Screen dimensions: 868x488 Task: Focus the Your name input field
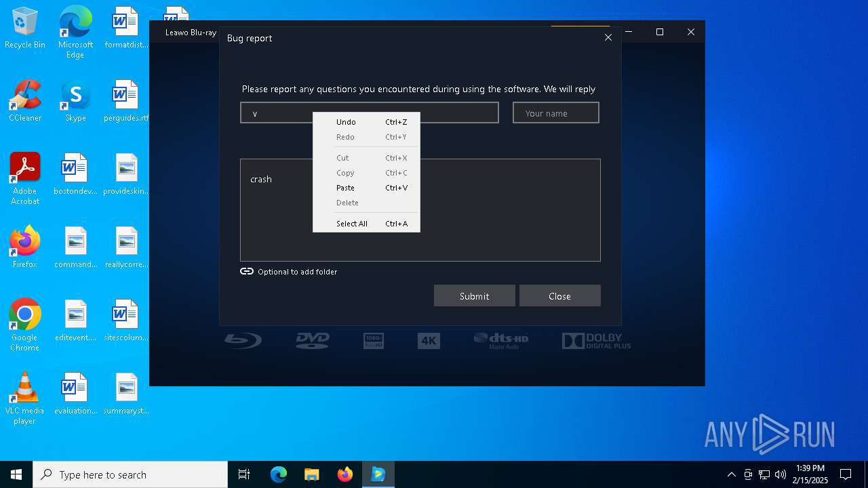556,113
